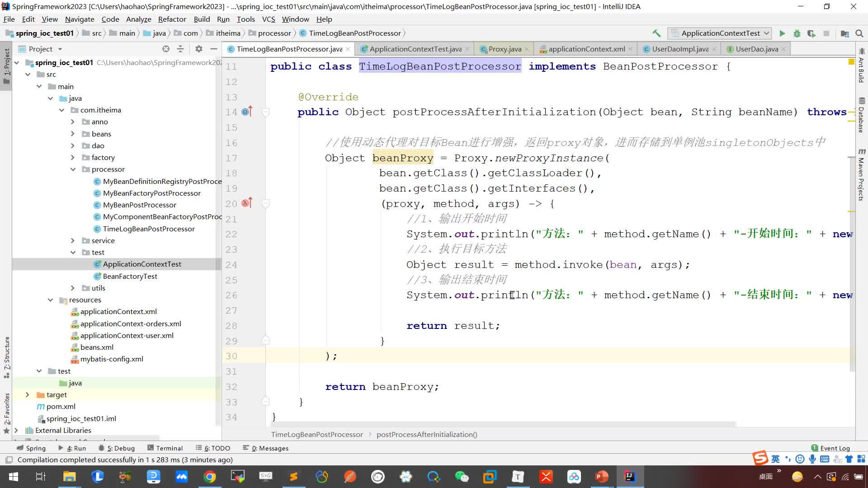Expand the service package folder
Image resolution: width=868 pixels, height=488 pixels.
click(72, 240)
